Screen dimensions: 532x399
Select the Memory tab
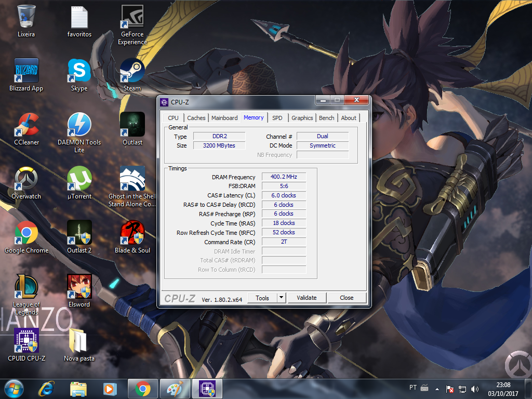(x=254, y=117)
